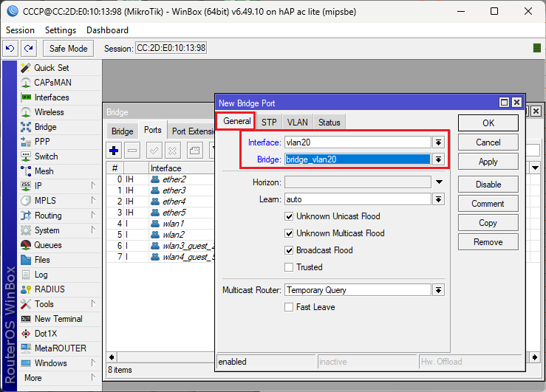Click the comment icon in Bridge toolbar
Viewport: 546px width, 392px height.
coord(194,151)
